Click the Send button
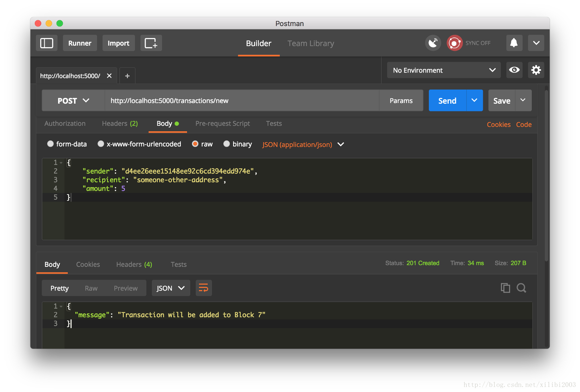This screenshot has width=580, height=392. coord(447,100)
